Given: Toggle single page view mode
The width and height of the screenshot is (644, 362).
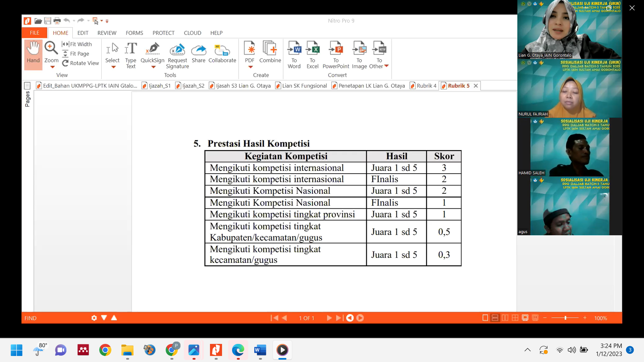Looking at the screenshot, I should click(485, 318).
